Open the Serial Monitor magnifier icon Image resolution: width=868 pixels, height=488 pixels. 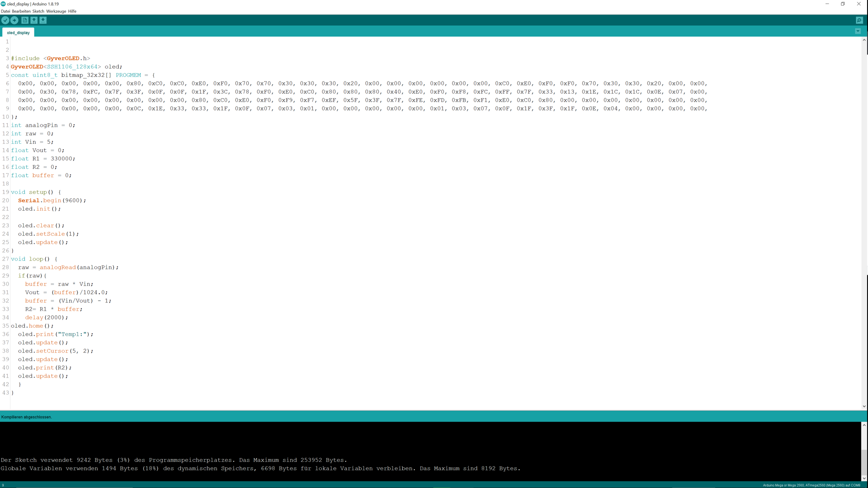(859, 20)
